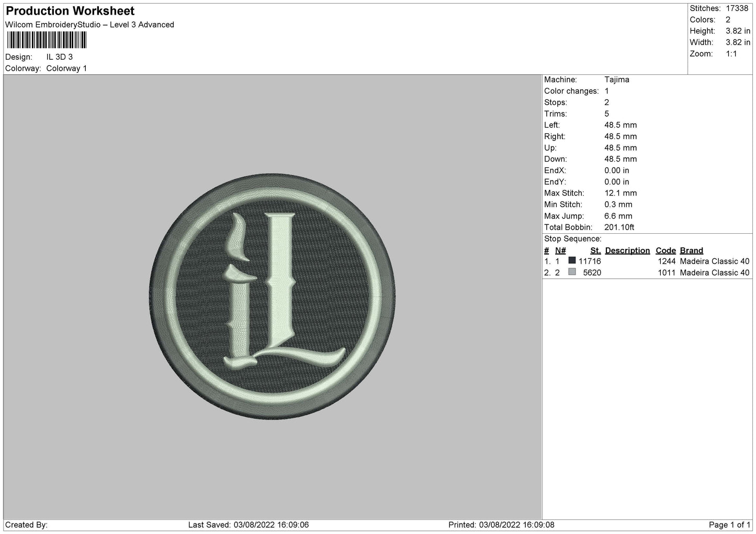756x534 pixels.
Task: Click the design name 'IL 3D 3'
Action: (60, 57)
